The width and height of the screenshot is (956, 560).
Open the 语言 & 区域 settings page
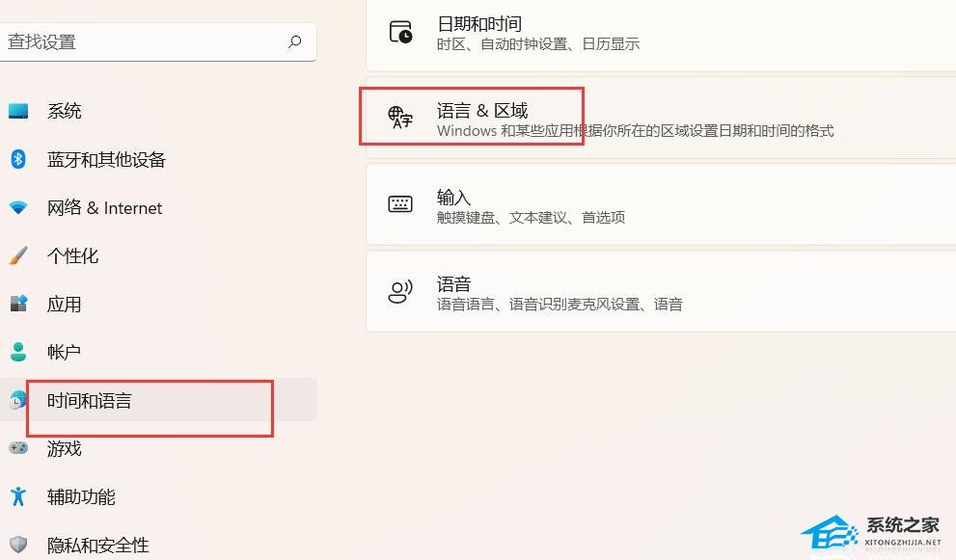661,117
